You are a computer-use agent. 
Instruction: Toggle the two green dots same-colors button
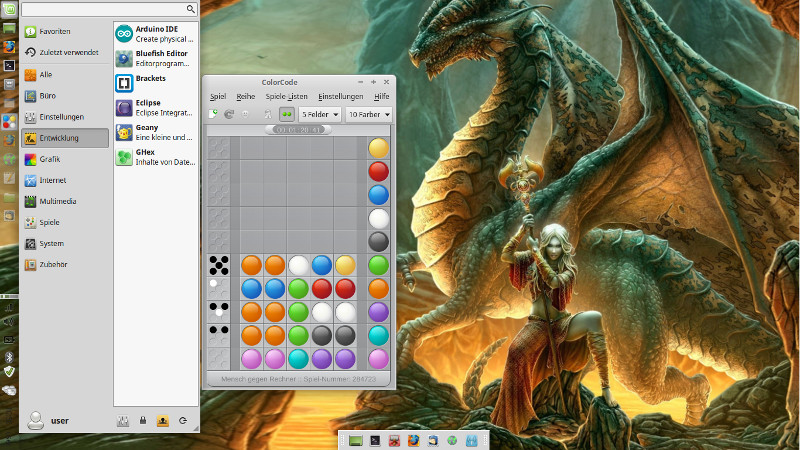click(x=287, y=114)
